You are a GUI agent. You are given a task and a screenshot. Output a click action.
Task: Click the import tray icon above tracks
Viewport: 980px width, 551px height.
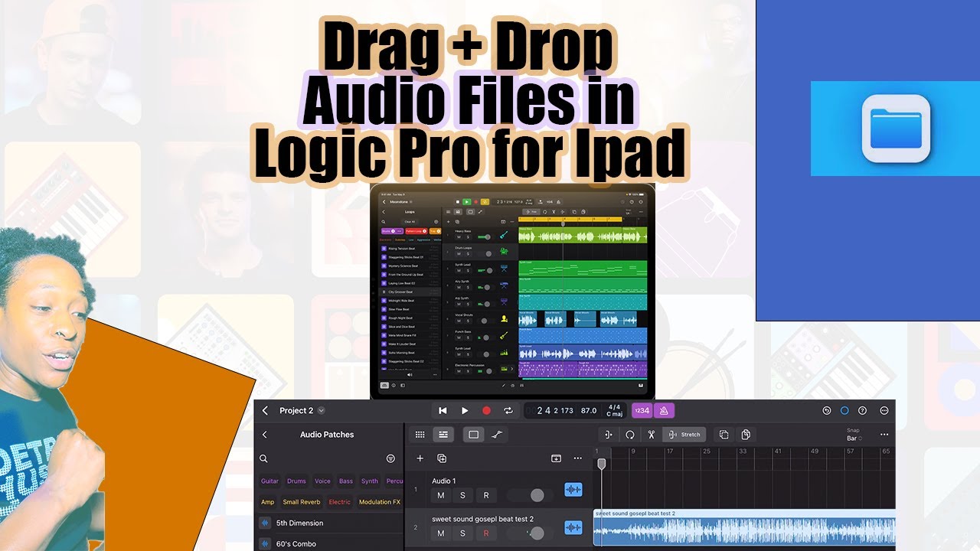pyautogui.click(x=556, y=458)
